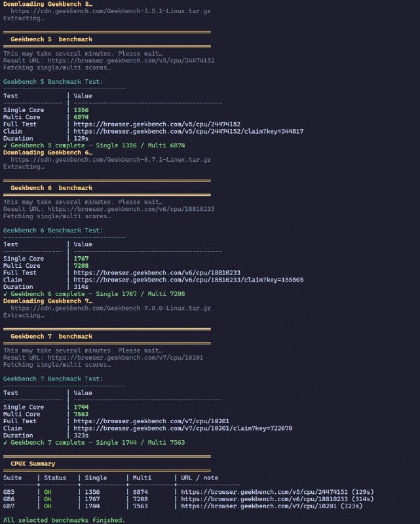Open the GB7 summary row URL (323s)
Screen dimensions: 420x524
259,506
